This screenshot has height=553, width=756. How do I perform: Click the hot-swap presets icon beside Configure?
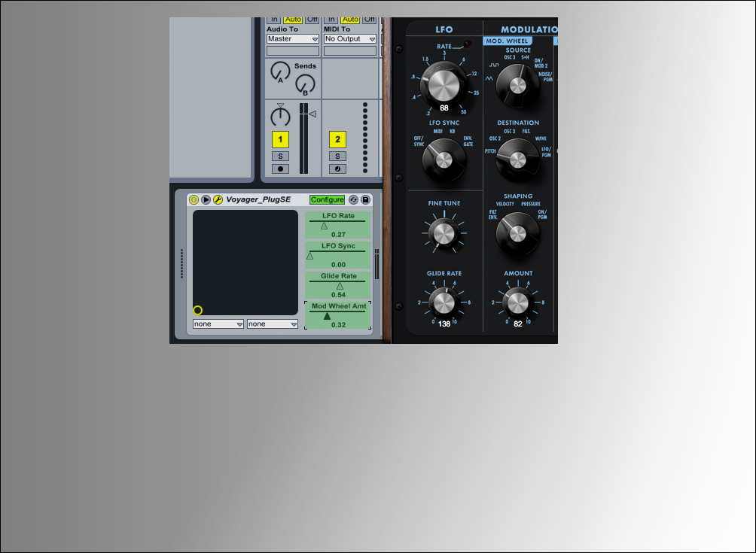(x=353, y=199)
